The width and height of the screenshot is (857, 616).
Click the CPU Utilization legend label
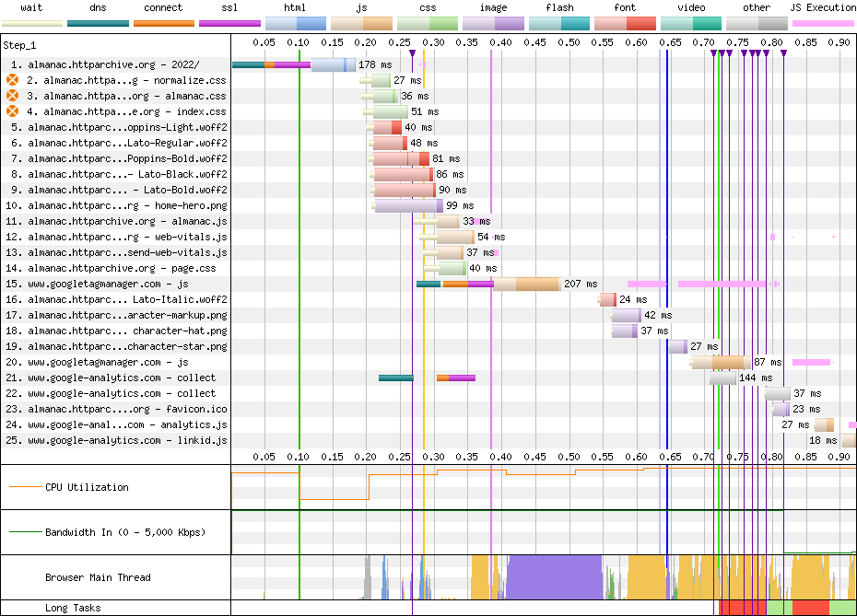click(87, 487)
